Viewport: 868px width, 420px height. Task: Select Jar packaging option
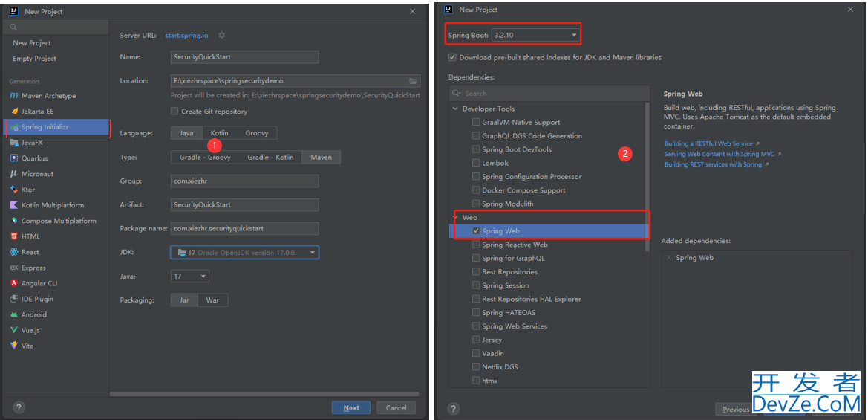[184, 300]
